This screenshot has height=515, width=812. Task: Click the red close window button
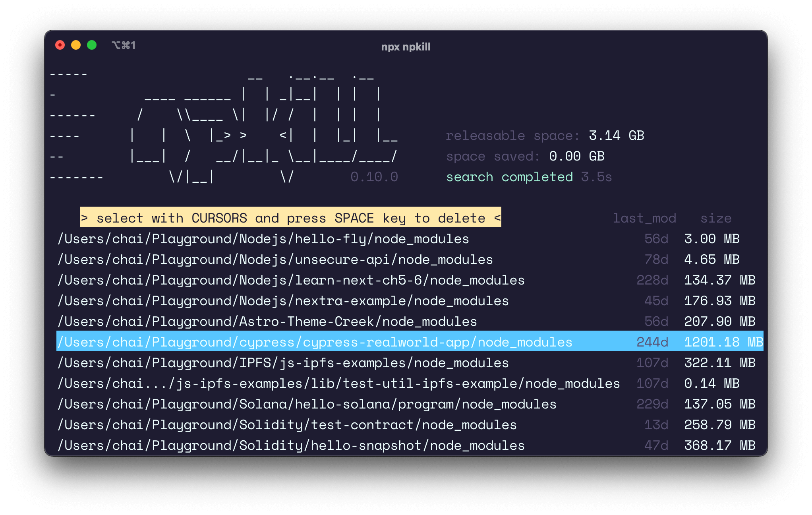point(60,45)
